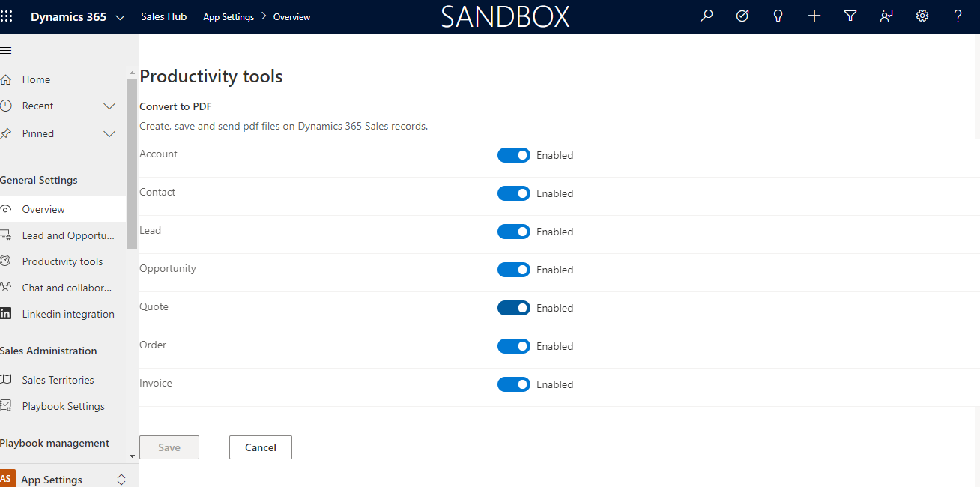This screenshot has width=980, height=487.
Task: Click the Opportunity row label
Action: (x=168, y=268)
